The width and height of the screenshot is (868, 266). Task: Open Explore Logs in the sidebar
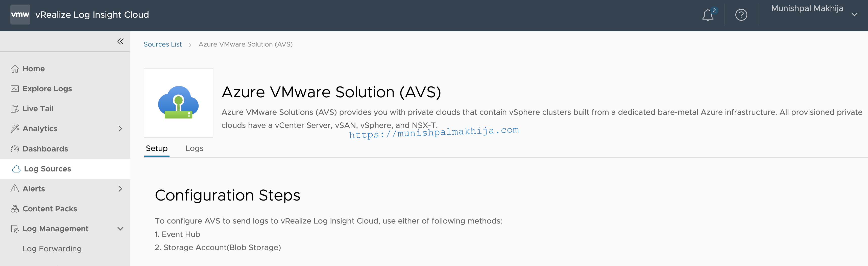click(47, 89)
